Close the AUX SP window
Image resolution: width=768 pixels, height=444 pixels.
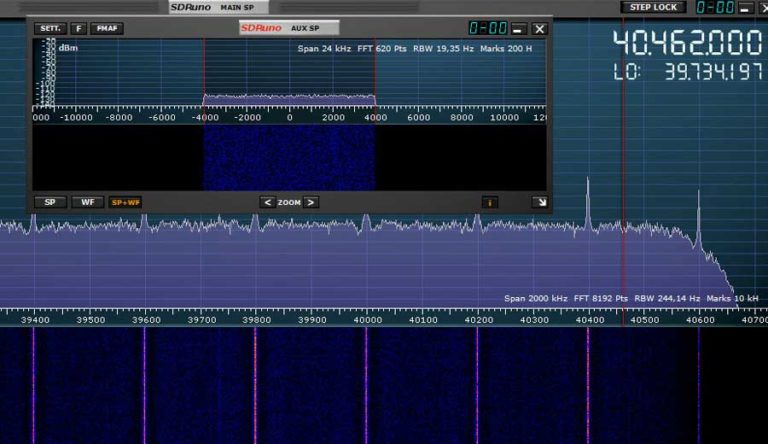pos(540,29)
